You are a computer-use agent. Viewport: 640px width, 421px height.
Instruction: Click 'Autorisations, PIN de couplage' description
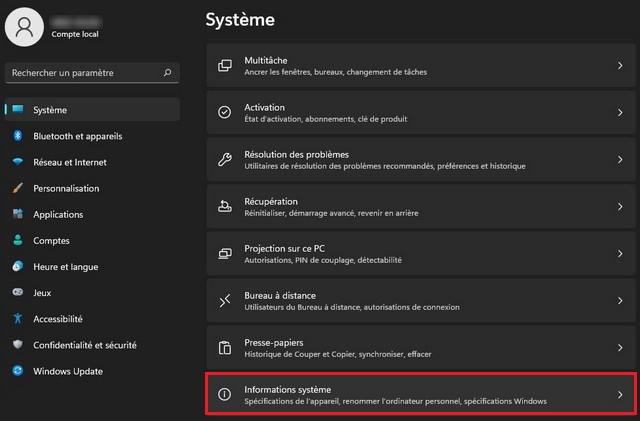tap(323, 260)
